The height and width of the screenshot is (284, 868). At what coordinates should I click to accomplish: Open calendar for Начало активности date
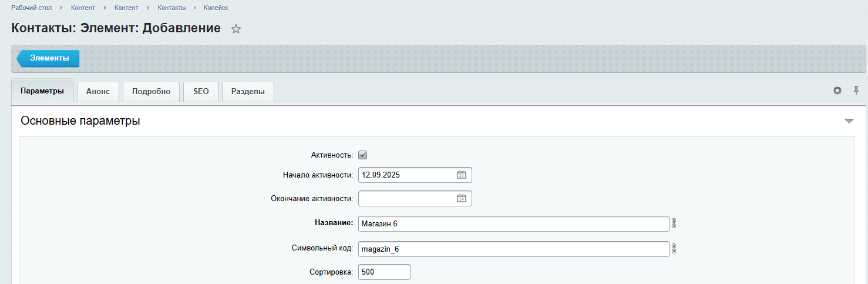[462, 175]
